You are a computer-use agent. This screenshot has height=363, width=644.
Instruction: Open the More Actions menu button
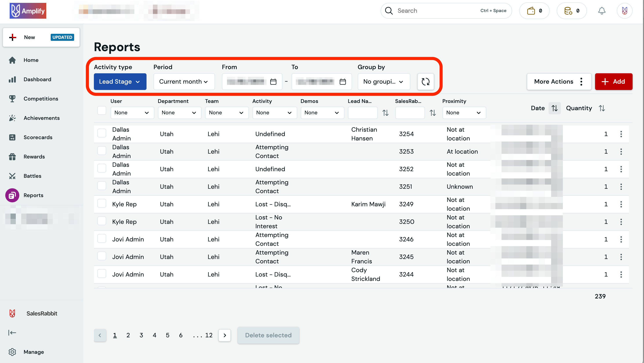point(559,82)
